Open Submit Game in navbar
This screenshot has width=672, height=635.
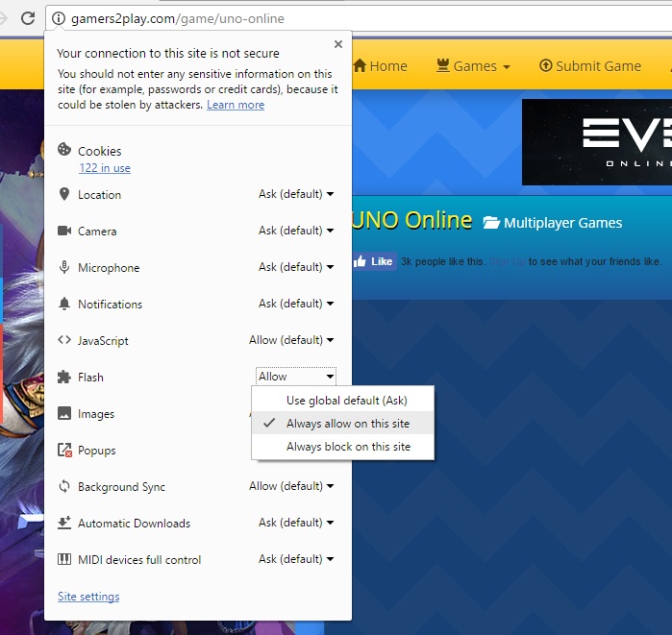point(590,66)
